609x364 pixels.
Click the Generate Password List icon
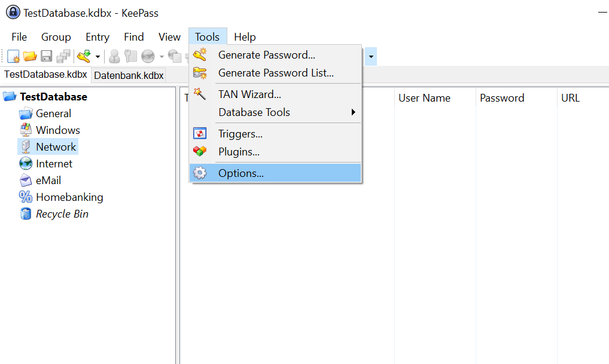pyautogui.click(x=200, y=73)
